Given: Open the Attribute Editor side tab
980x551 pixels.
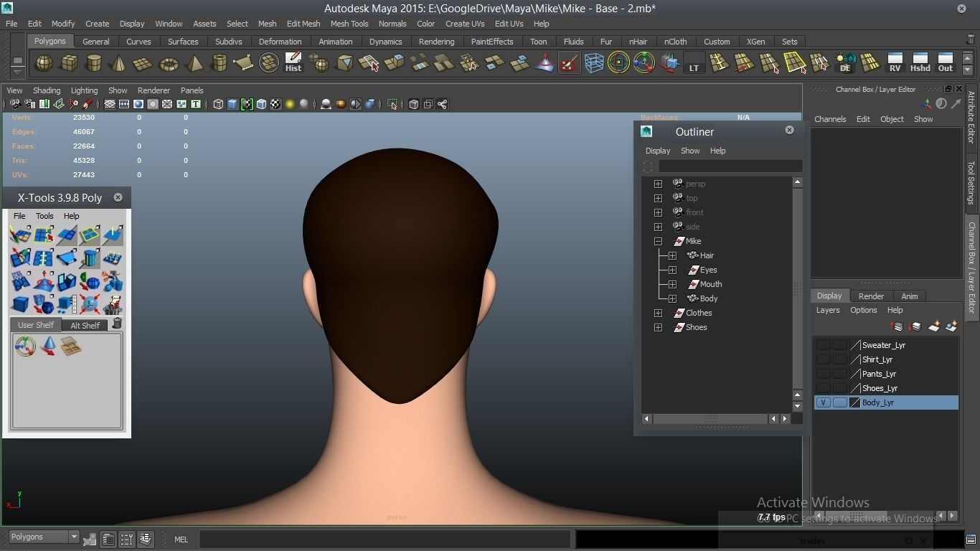Looking at the screenshot, I should click(x=971, y=117).
